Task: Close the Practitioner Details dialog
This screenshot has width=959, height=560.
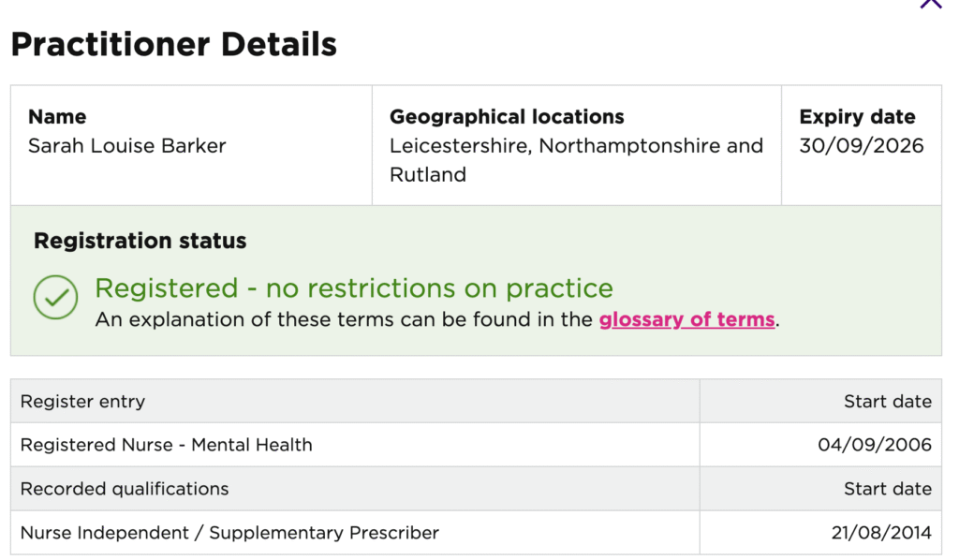Action: (x=931, y=3)
